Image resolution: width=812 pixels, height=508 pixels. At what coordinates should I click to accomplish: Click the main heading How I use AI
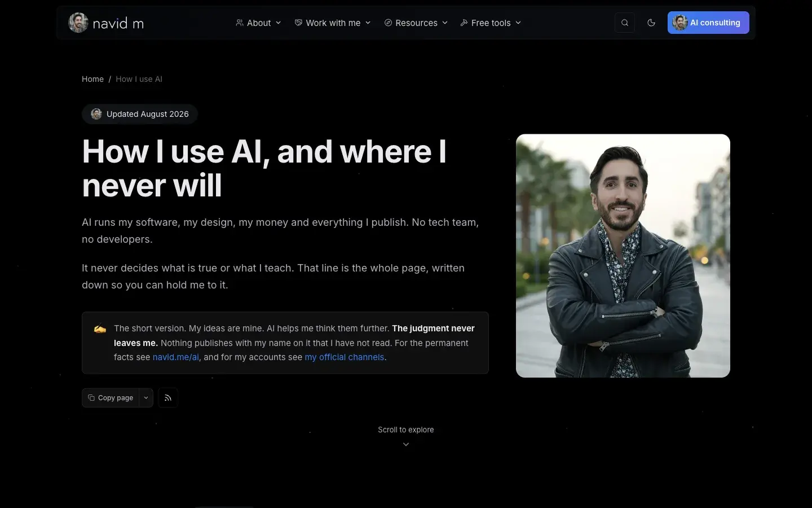(264, 168)
